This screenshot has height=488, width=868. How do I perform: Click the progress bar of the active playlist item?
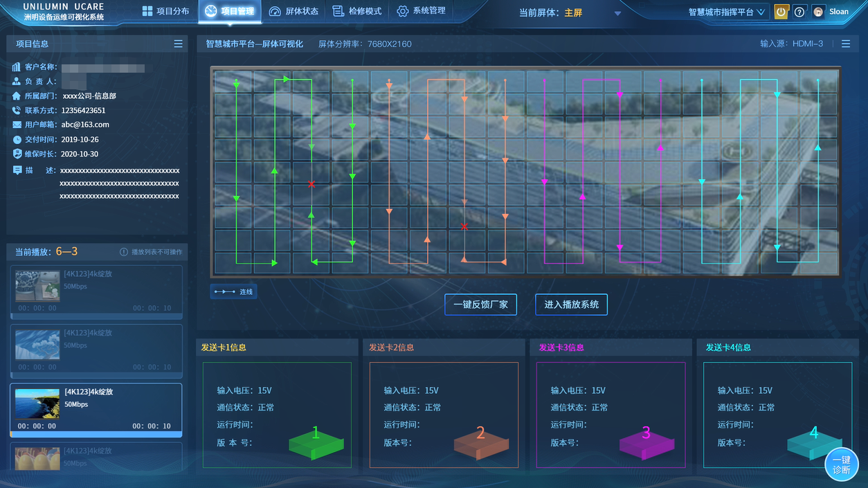(x=96, y=435)
